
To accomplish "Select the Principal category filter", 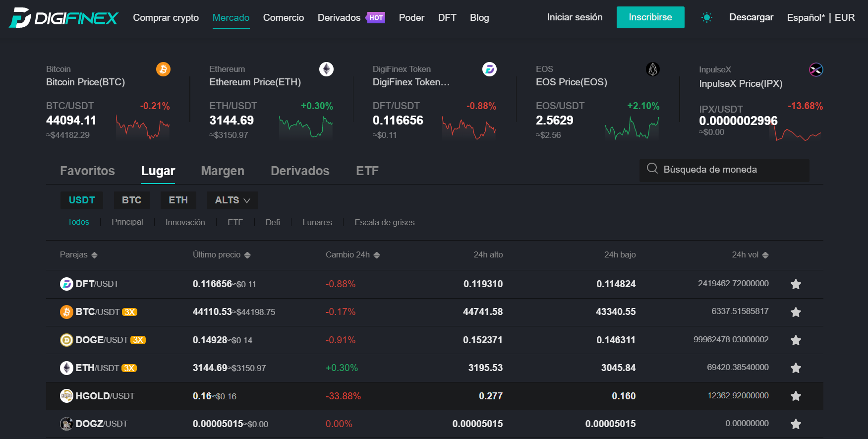I will 127,222.
